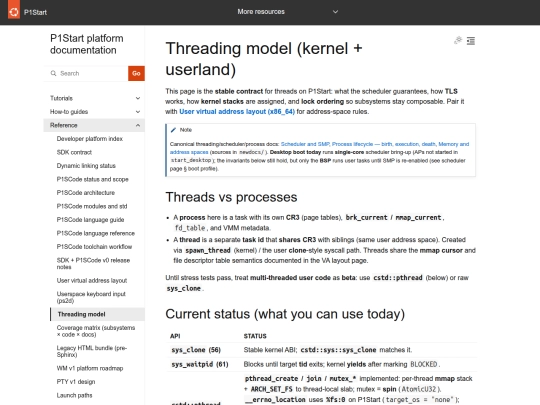Open P1SCode status and scope
Screen dimensions: 540x405
(92, 179)
